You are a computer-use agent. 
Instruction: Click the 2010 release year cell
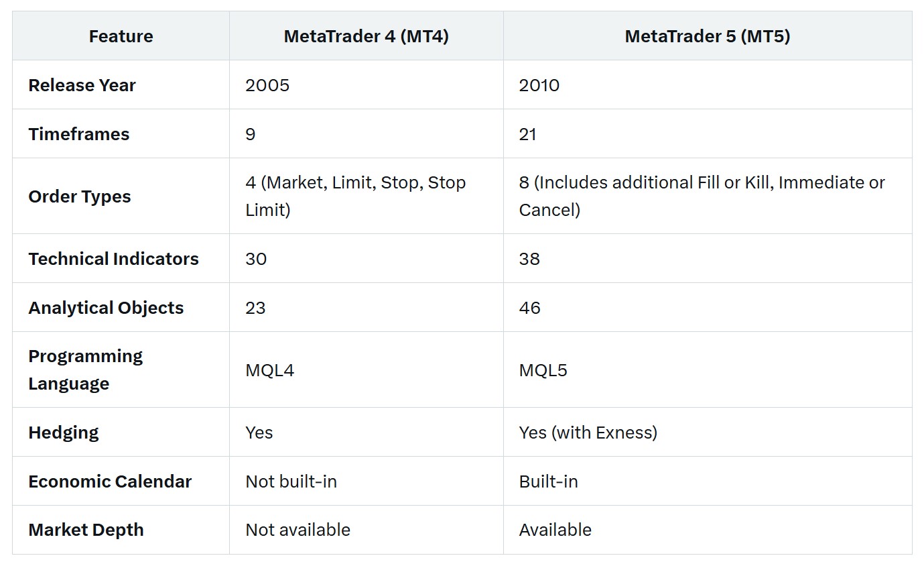[x=539, y=85]
